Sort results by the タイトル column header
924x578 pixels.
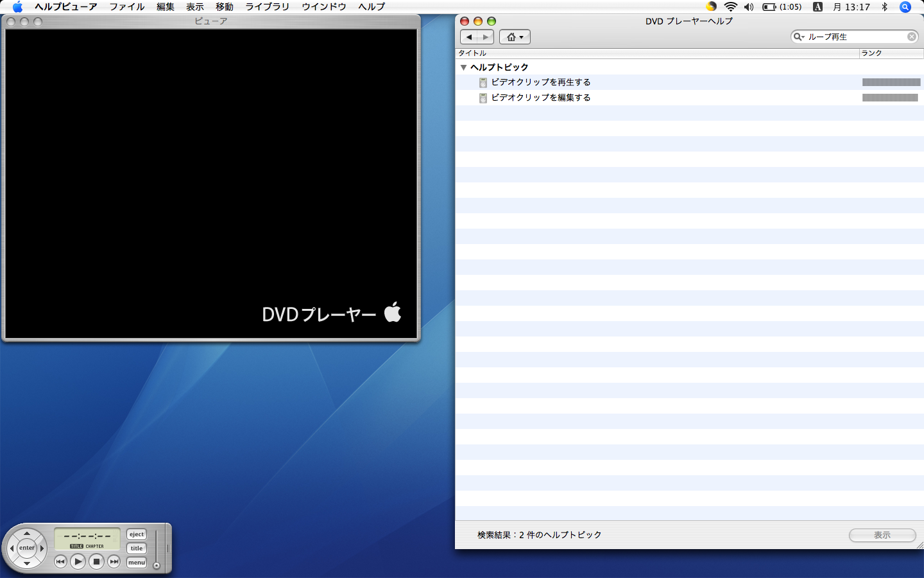pos(657,53)
